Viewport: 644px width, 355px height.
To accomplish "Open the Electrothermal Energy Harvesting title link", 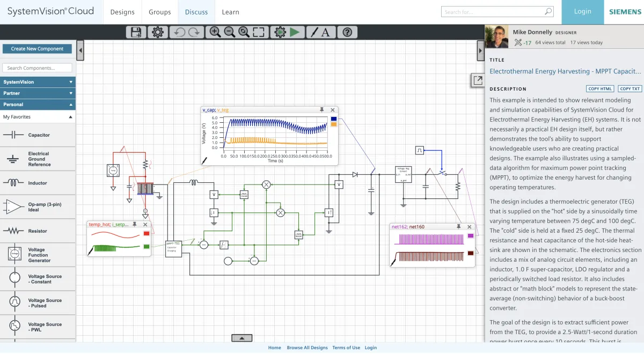I will pyautogui.click(x=565, y=71).
